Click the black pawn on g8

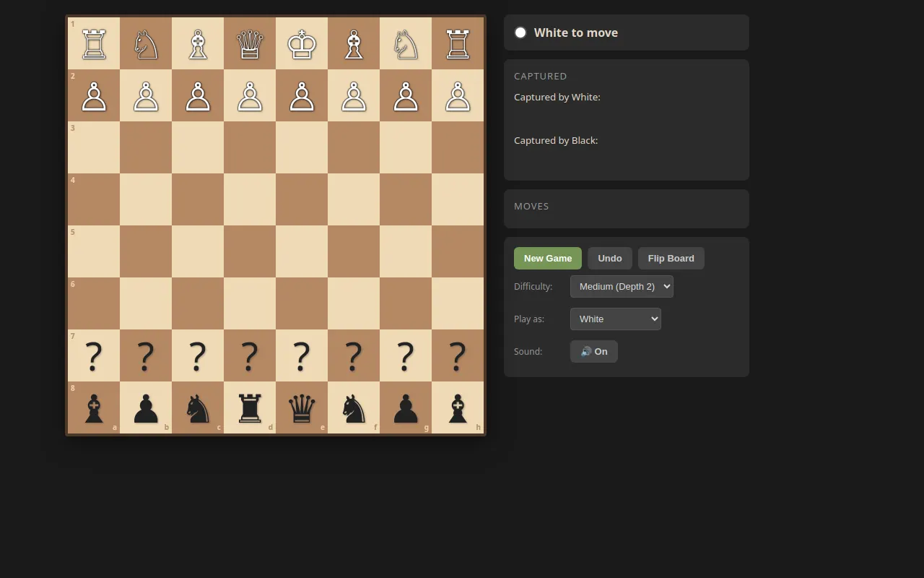[406, 407]
